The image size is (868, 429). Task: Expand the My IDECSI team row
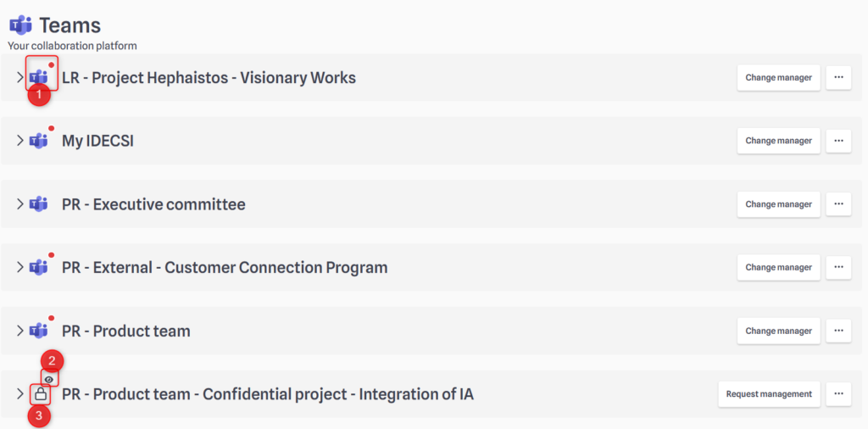pos(20,141)
